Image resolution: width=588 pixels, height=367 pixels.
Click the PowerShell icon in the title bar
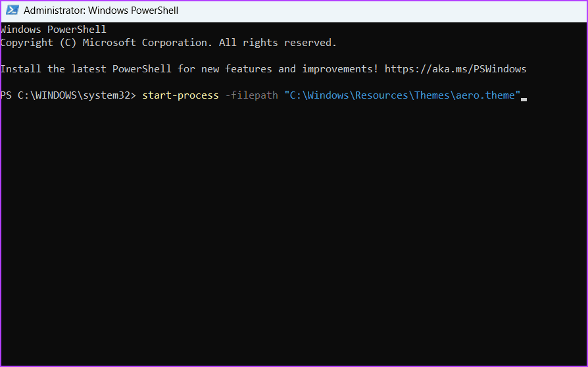tap(12, 10)
